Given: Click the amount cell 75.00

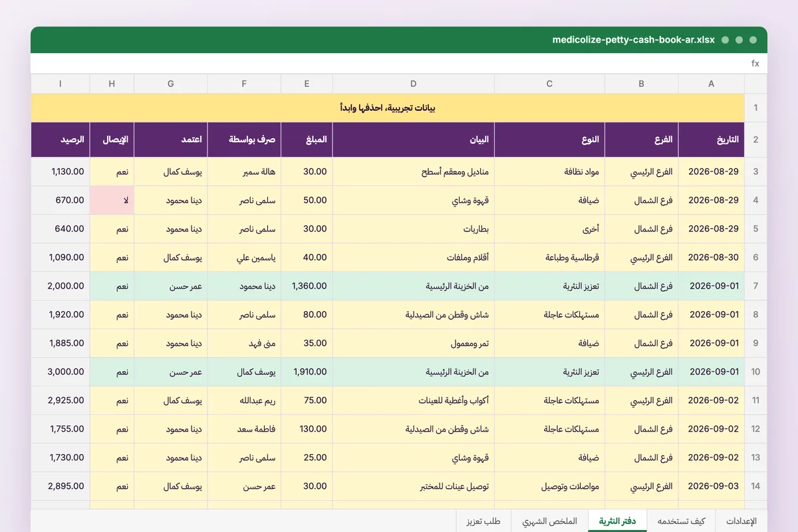Looking at the screenshot, I should click(x=307, y=400).
